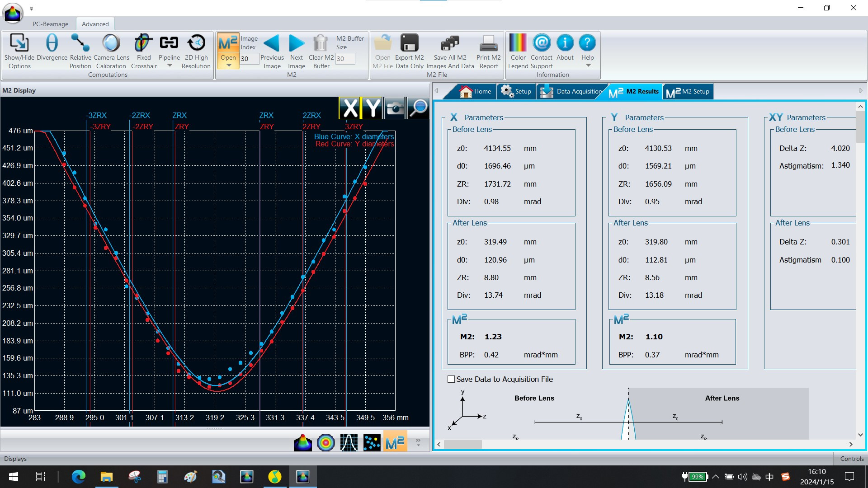
Task: Open the Color Legend
Action: (518, 43)
